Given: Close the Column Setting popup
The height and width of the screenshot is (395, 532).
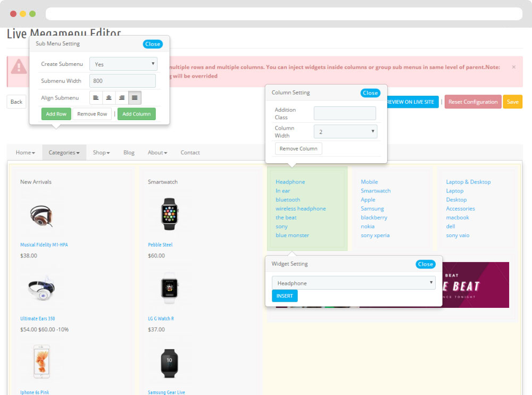Looking at the screenshot, I should (x=370, y=93).
